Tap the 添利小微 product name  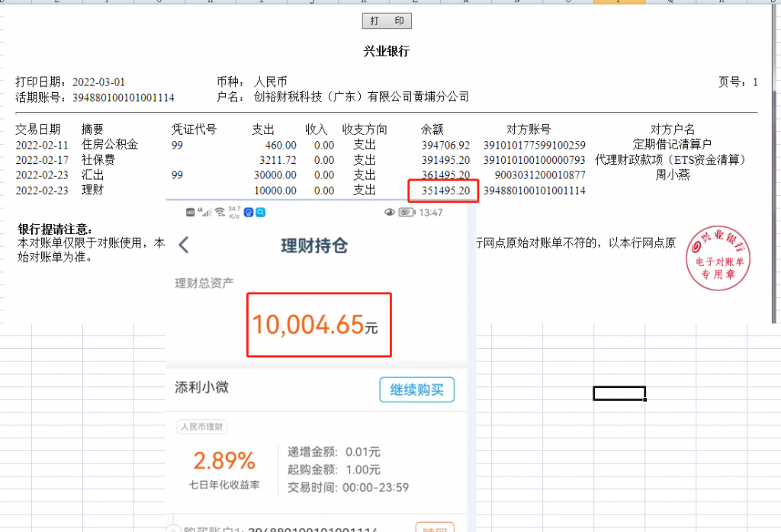[201, 387]
